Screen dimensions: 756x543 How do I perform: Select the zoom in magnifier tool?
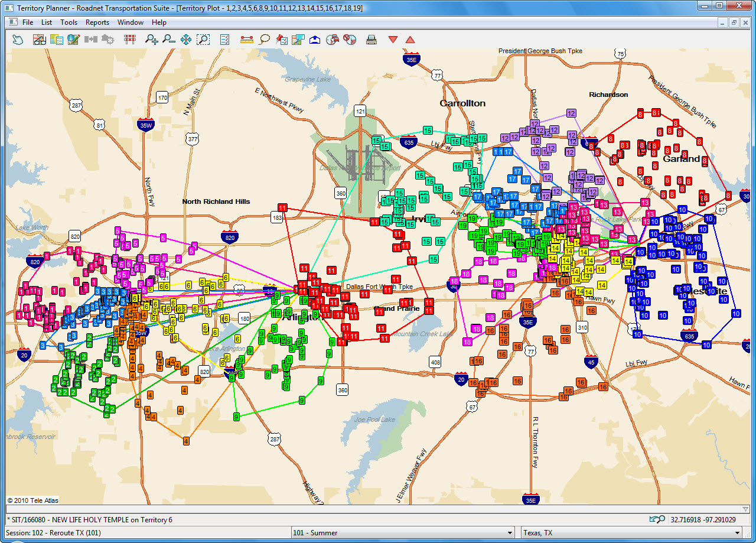click(x=152, y=40)
